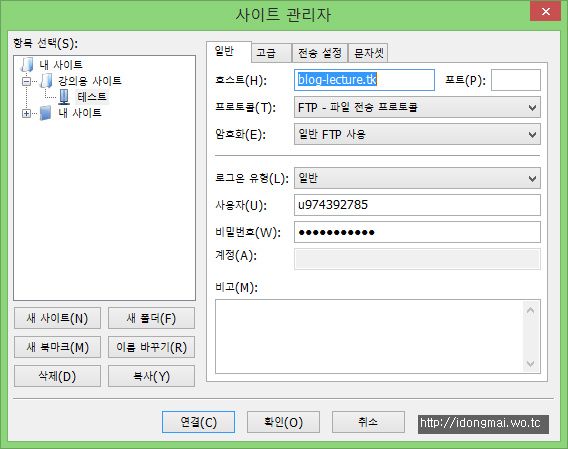Click the 복사(Y) button
568x449 pixels.
[x=151, y=376]
